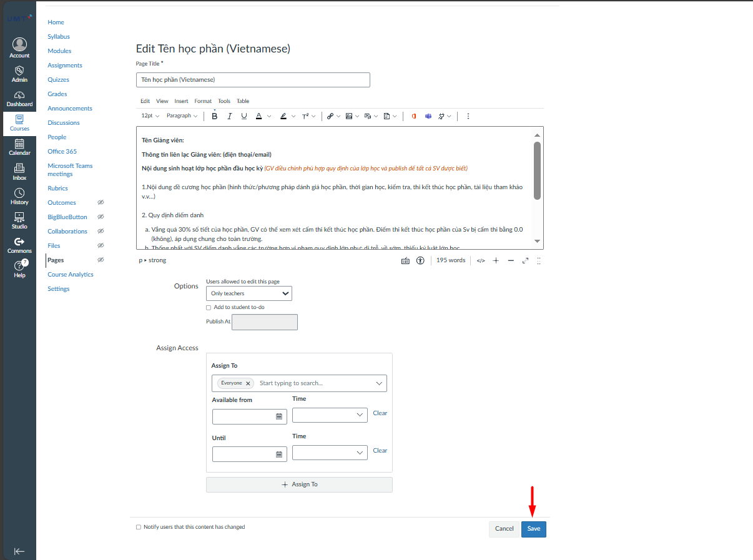
Task: Expand the Paragraph block format dropdown
Action: coord(182,116)
